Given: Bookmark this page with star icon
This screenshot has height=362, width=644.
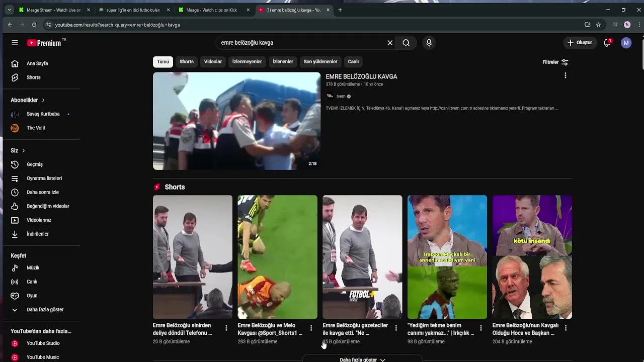Looking at the screenshot, I should coord(598,25).
